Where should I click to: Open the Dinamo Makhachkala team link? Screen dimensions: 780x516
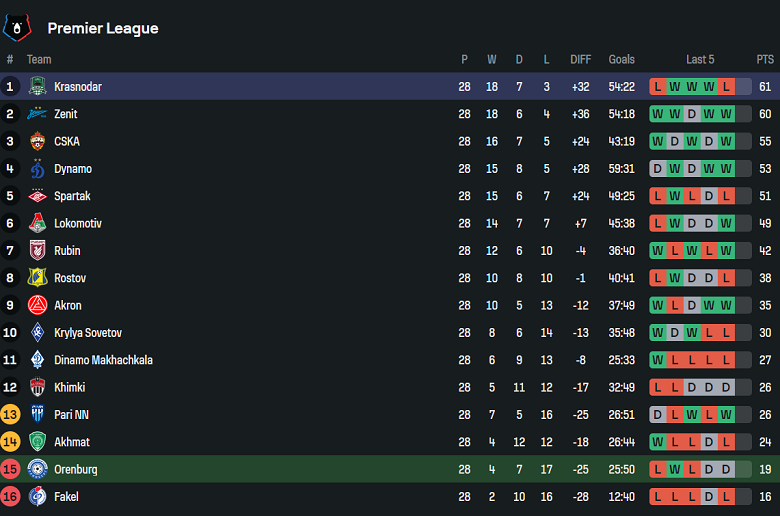click(103, 360)
